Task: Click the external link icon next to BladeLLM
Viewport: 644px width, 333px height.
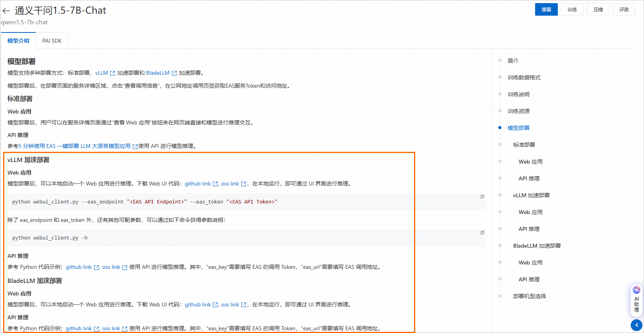Action: point(174,73)
